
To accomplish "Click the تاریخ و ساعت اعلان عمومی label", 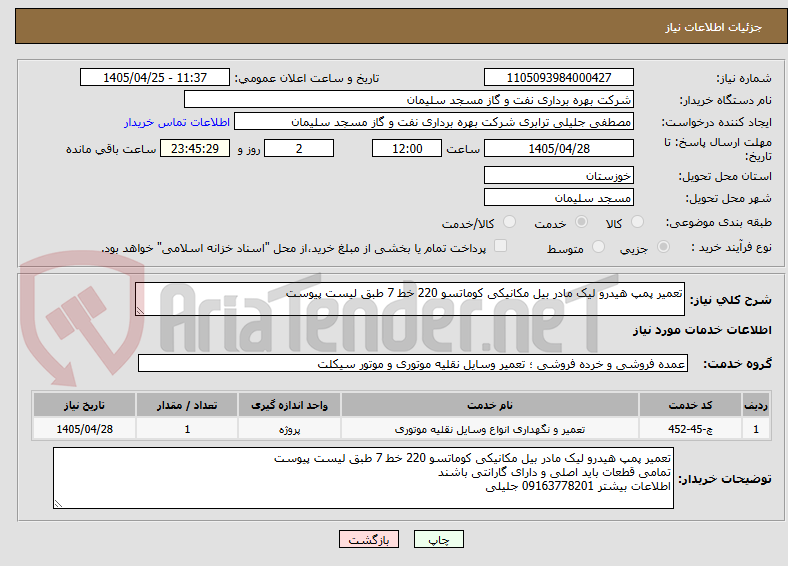I will click(307, 78).
